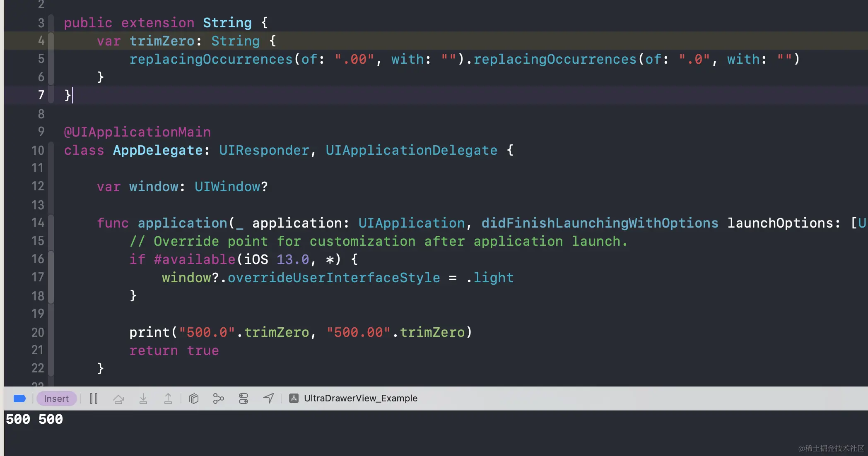Click the Step Out debug icon
Image resolution: width=868 pixels, height=456 pixels.
(168, 398)
